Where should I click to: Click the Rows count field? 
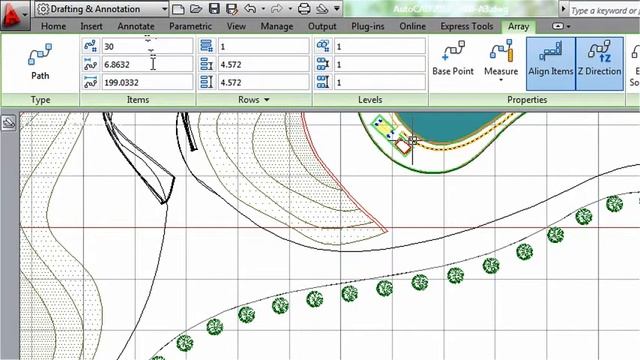point(263,46)
